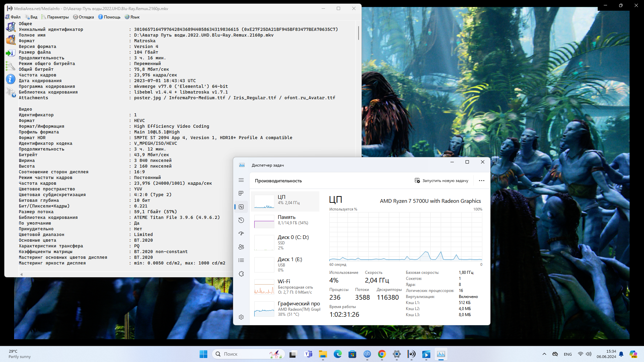
Task: Open Services puzzle icon in Task Manager
Action: coord(241,274)
